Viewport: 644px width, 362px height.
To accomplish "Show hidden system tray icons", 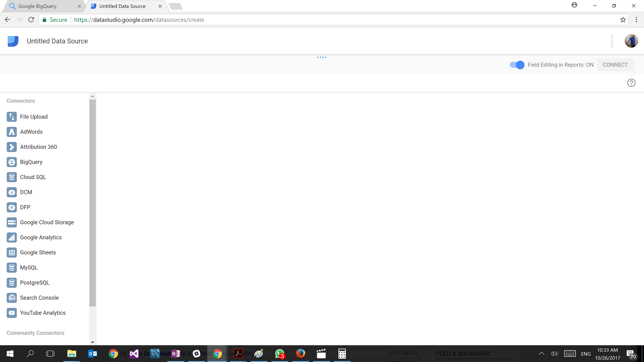I will tap(541, 354).
